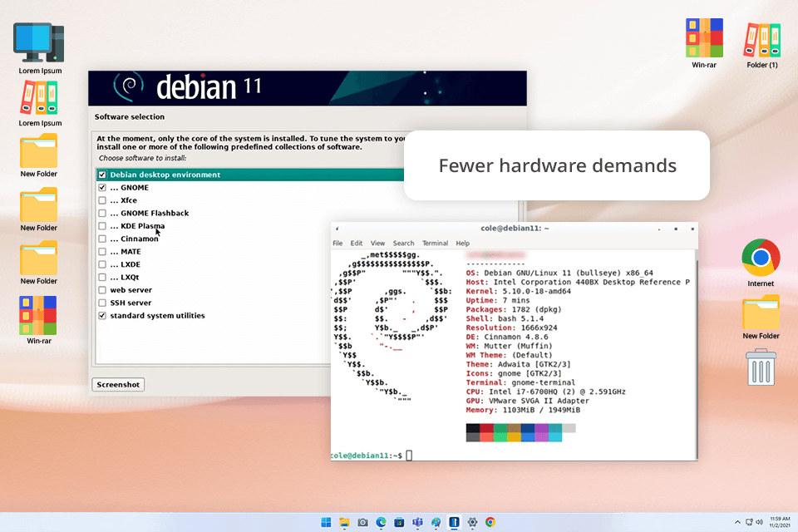The image size is (798, 532).
Task: Open the Recycle Bin on the desktop
Action: (x=761, y=368)
